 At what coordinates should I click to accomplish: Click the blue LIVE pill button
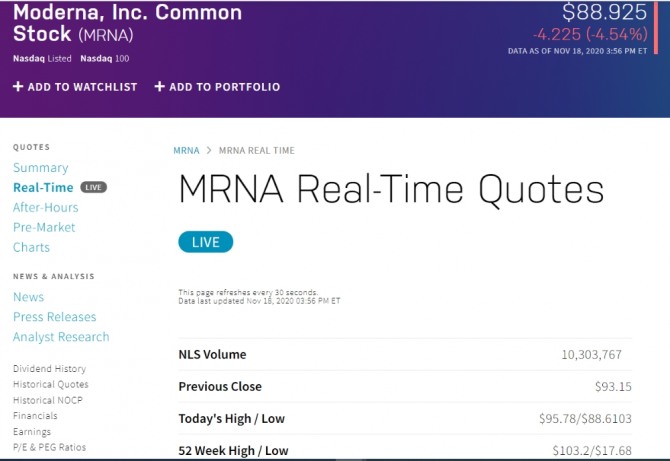click(x=205, y=242)
